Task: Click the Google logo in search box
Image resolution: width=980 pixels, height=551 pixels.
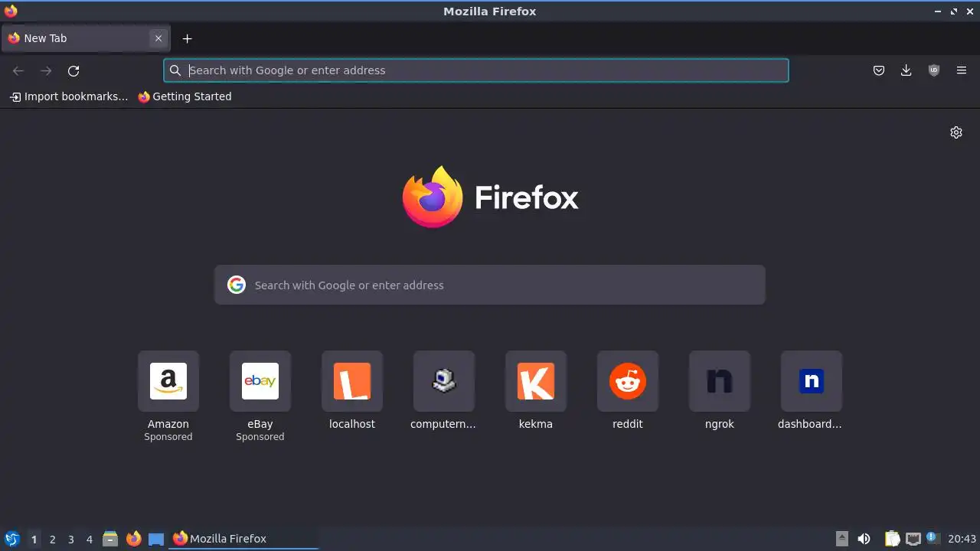Action: [237, 285]
